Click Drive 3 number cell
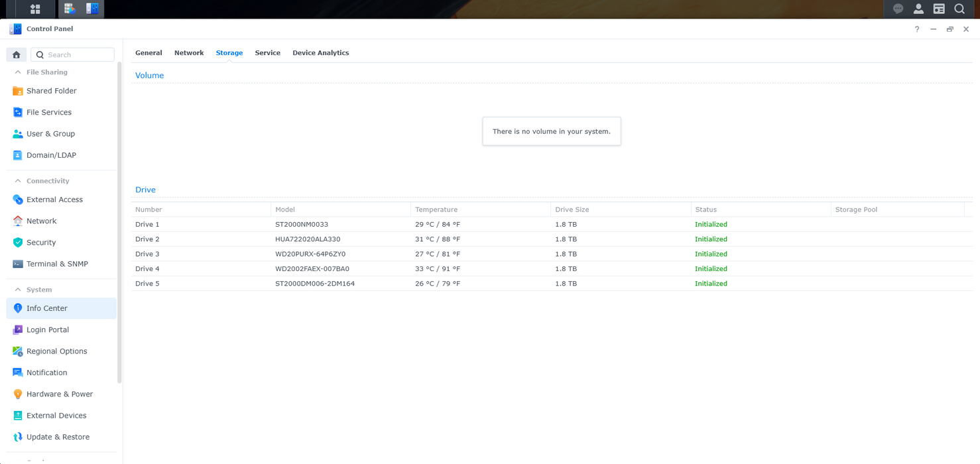Image resolution: width=980 pixels, height=464 pixels. pyautogui.click(x=147, y=254)
